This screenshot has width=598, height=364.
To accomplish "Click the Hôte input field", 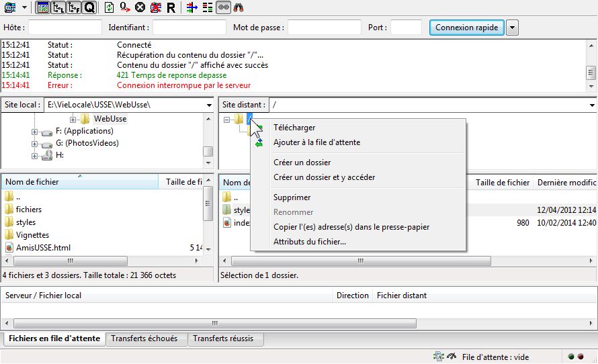I will point(65,28).
